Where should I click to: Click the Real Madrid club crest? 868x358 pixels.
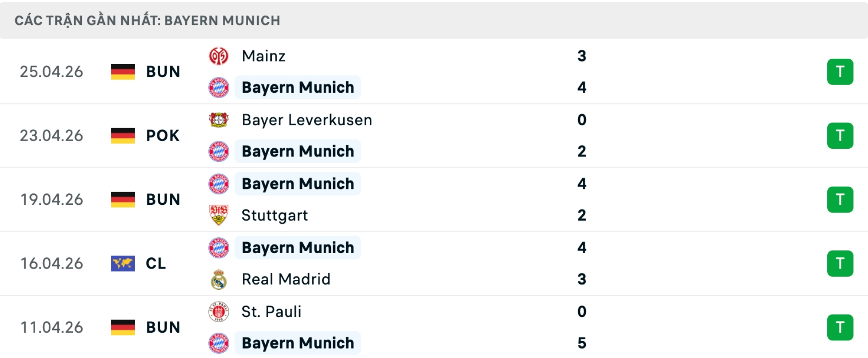pos(218,279)
